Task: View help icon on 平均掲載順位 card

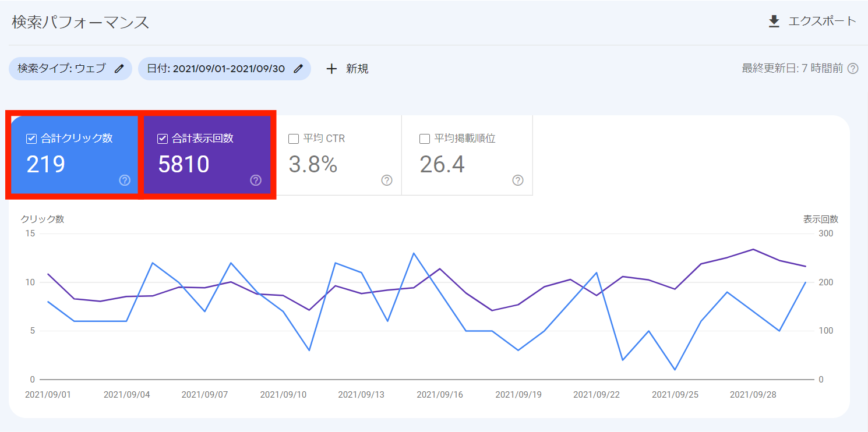Action: click(518, 180)
